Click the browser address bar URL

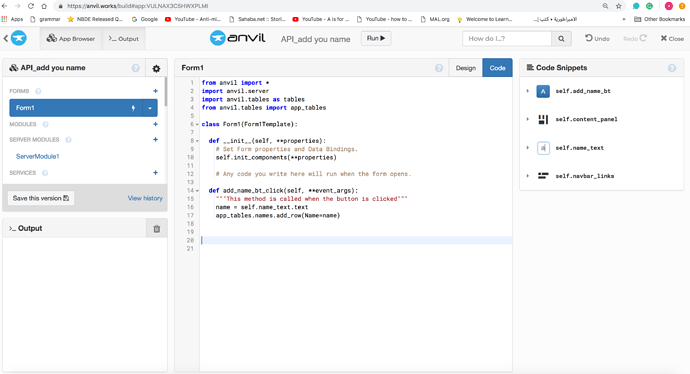coord(137,6)
